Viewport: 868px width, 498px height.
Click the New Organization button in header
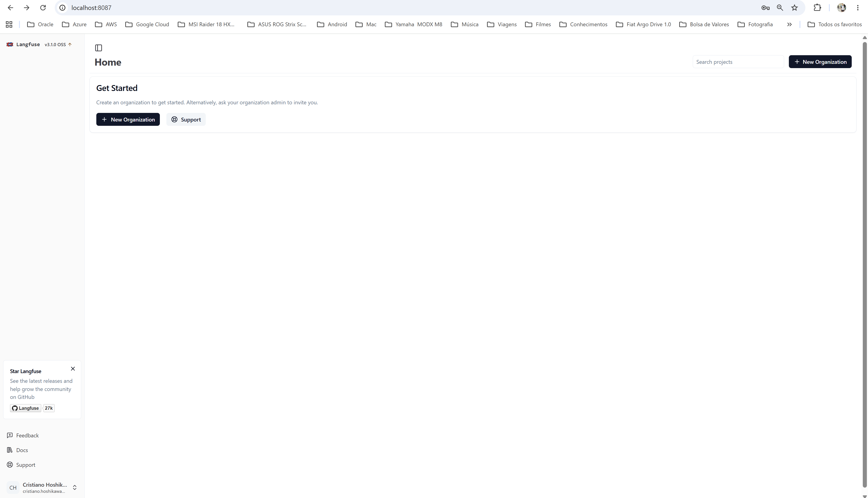click(x=820, y=62)
